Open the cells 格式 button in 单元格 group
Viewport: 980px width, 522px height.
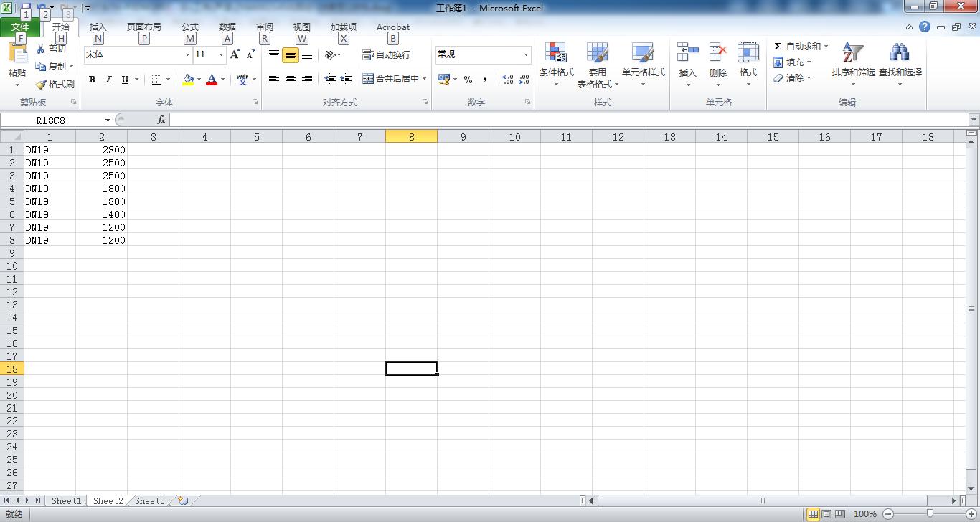pos(748,65)
